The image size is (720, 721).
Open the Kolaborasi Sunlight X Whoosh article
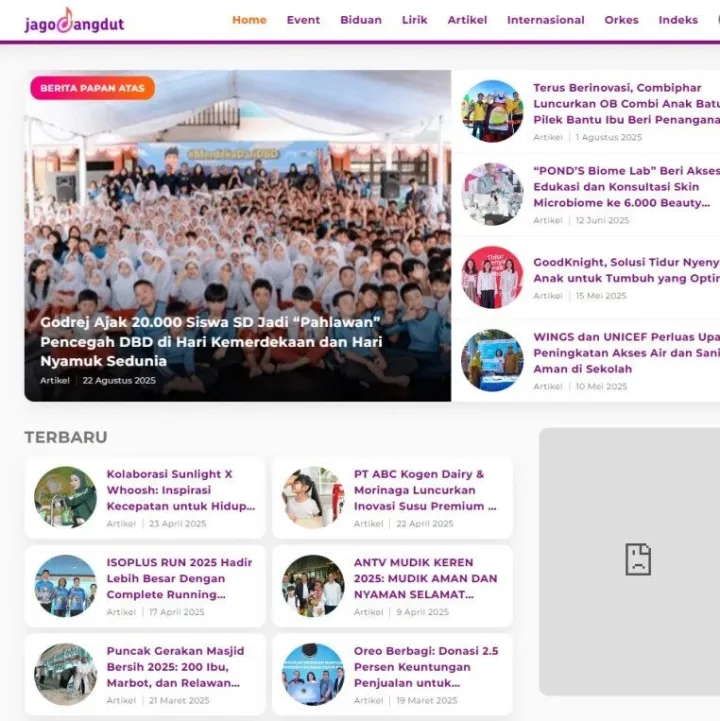181,490
